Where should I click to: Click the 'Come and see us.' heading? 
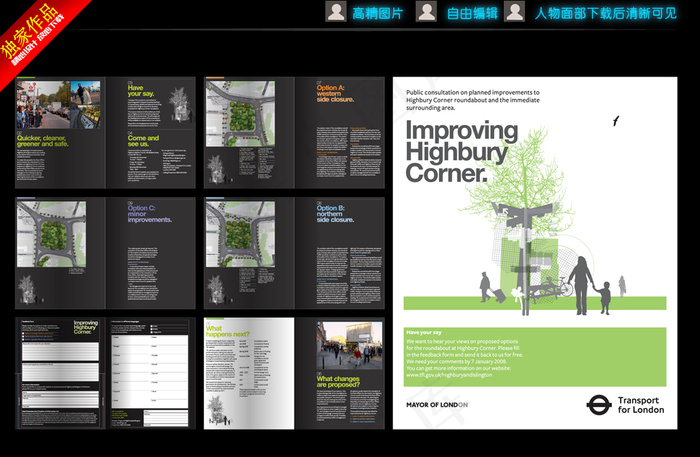[143, 141]
